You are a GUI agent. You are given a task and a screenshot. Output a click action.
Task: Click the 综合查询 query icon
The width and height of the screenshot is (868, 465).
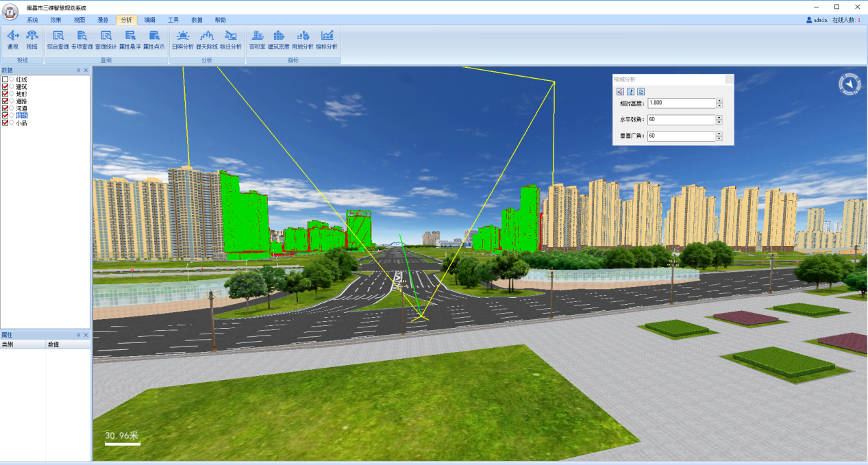(x=58, y=39)
